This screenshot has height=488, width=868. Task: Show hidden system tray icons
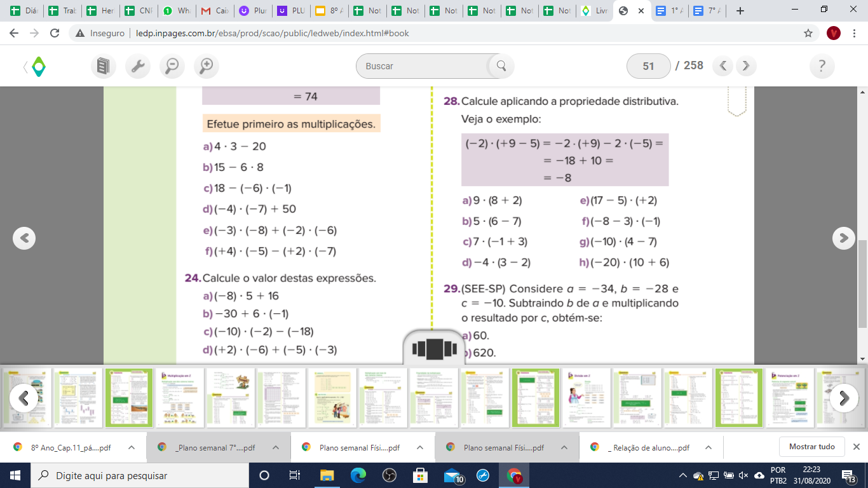683,475
